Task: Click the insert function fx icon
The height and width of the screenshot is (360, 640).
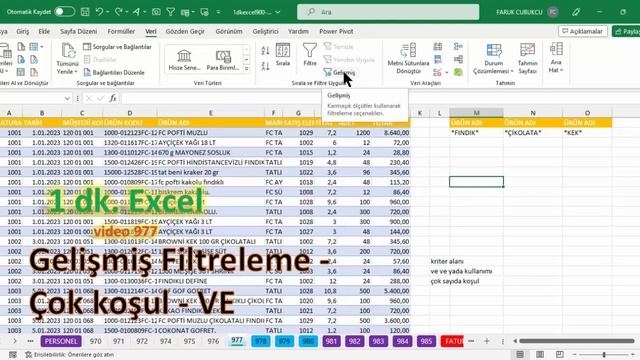Action: click(113, 98)
